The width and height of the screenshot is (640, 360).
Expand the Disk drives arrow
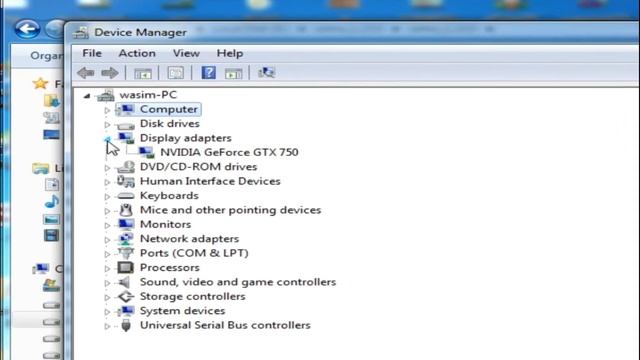click(107, 124)
